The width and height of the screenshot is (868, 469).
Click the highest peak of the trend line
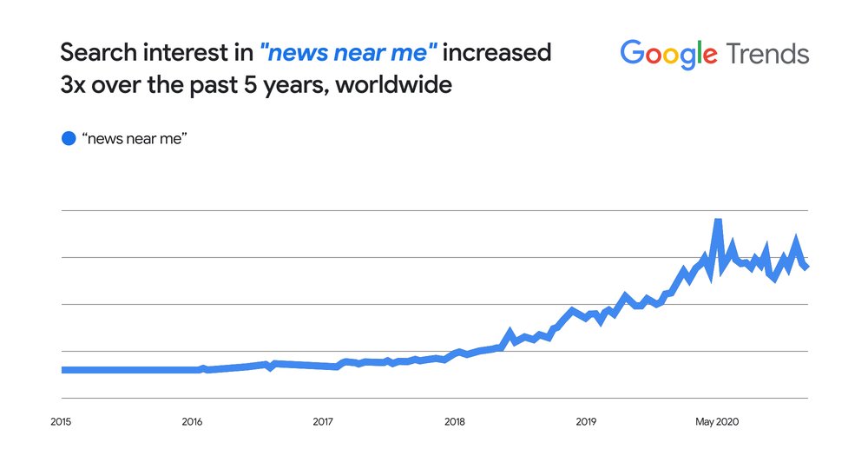point(718,222)
